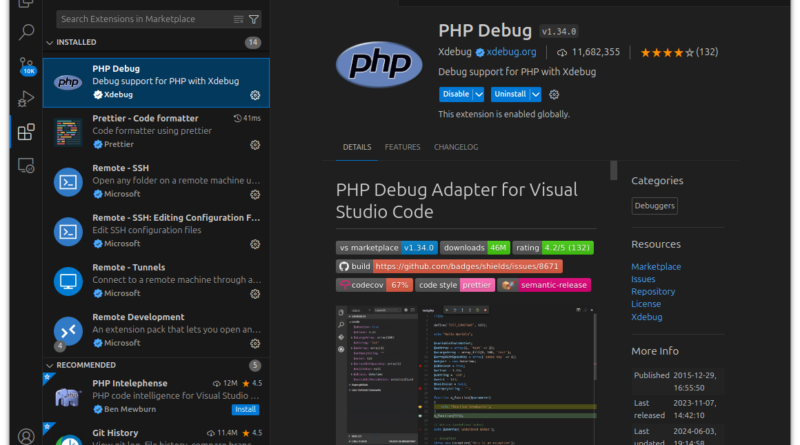Open the License resource link
Image resolution: width=800 pixels, height=445 pixels.
tap(646, 304)
